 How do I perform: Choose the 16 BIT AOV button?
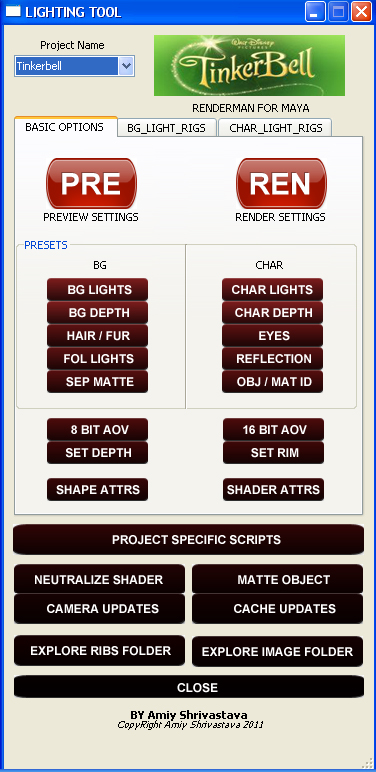tap(274, 429)
